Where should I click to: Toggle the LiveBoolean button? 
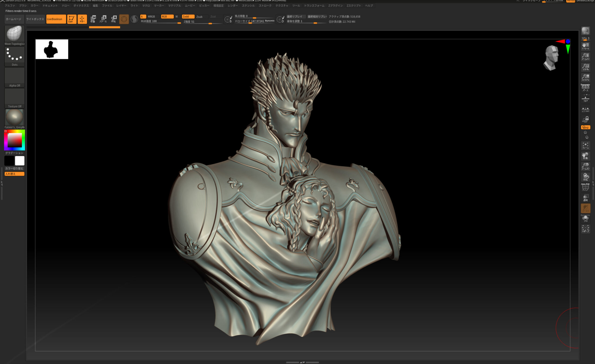click(x=56, y=19)
